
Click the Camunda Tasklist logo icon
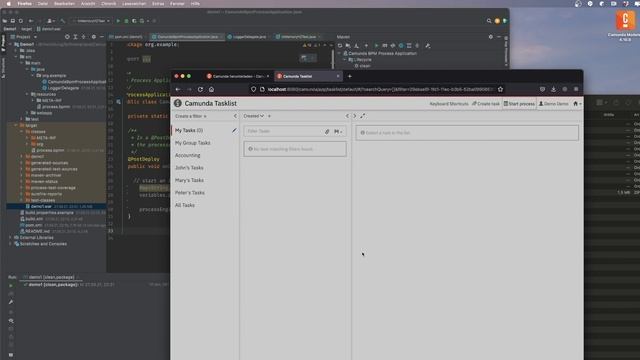[178, 103]
